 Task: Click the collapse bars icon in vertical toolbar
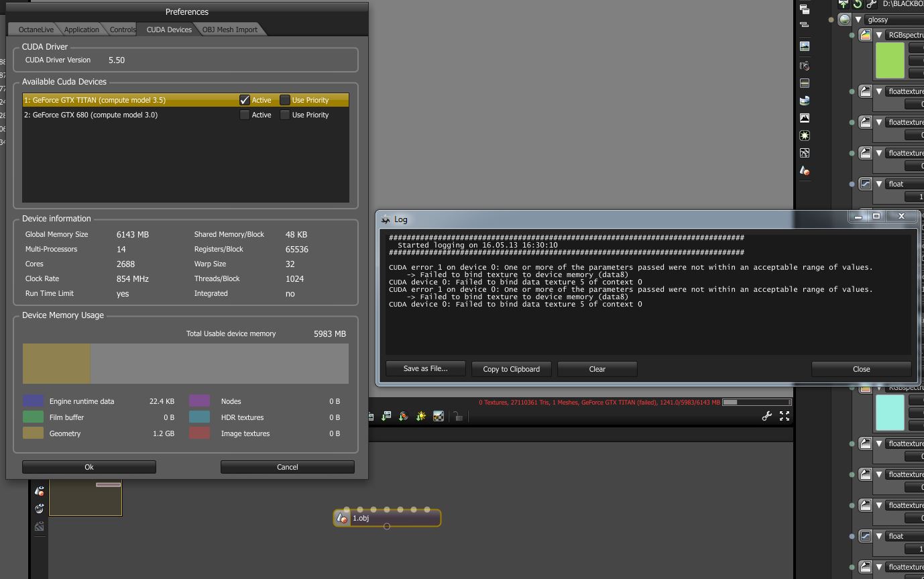coord(805,25)
